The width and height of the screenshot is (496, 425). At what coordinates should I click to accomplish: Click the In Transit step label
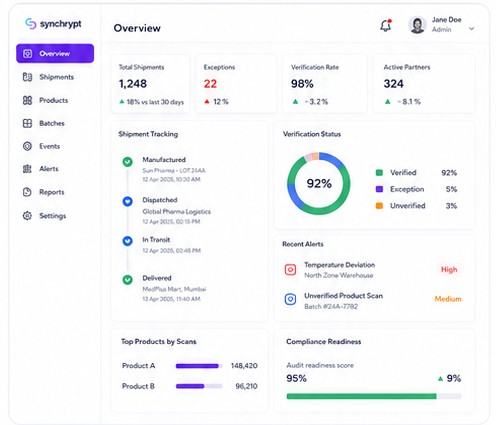click(x=156, y=240)
